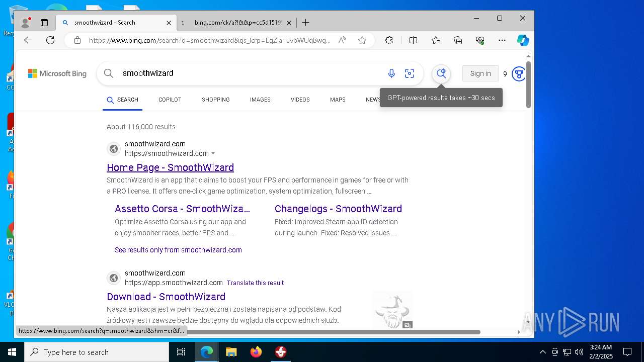The width and height of the screenshot is (644, 362).
Task: Click the Edge icon on the taskbar
Action: tap(207, 352)
